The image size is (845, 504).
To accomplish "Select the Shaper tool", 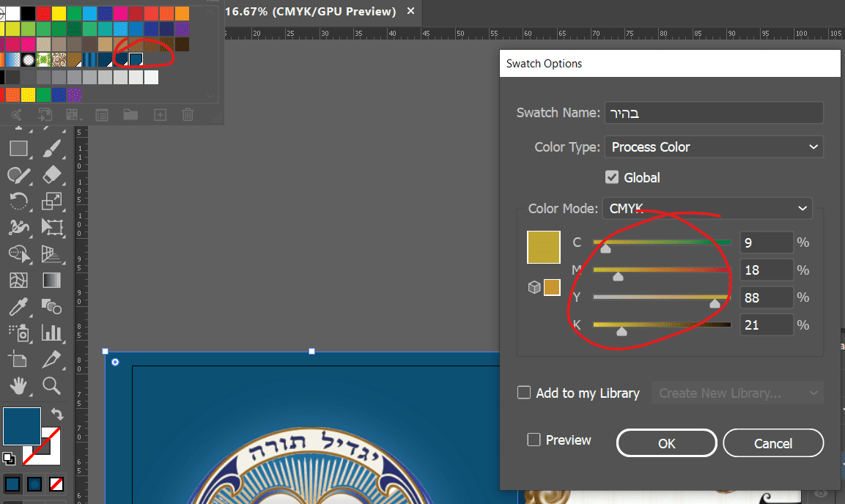I will click(19, 175).
